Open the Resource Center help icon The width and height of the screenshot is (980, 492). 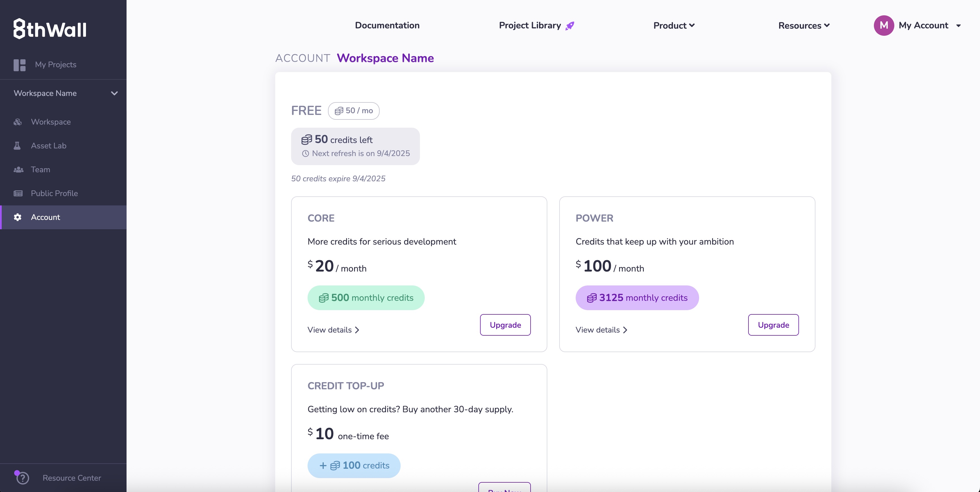coord(22,478)
